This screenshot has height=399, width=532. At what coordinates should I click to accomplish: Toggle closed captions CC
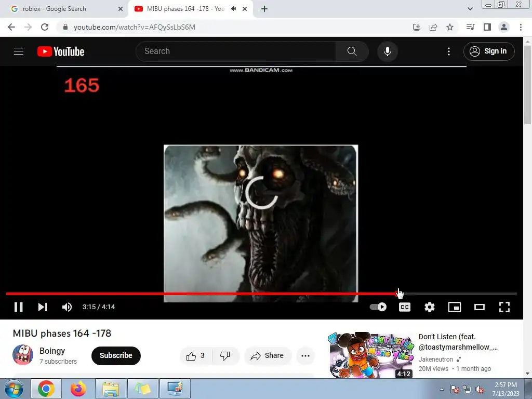[x=404, y=307]
